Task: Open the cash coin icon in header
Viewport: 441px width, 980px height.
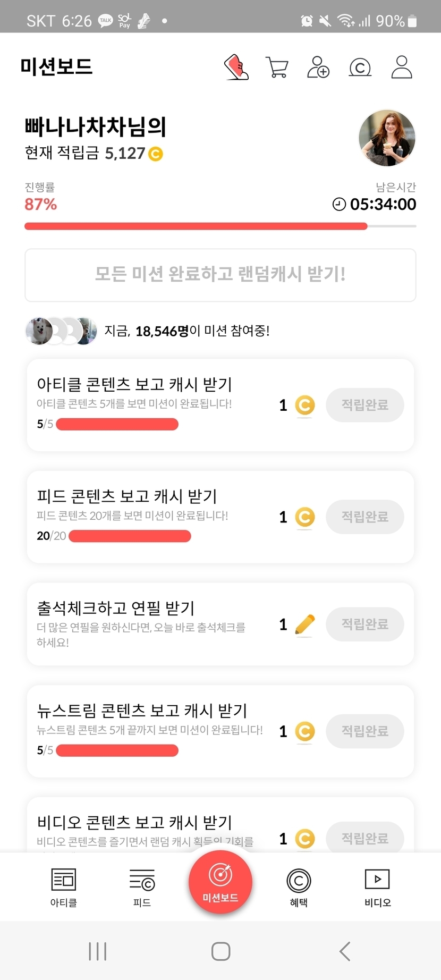Action: pos(360,67)
